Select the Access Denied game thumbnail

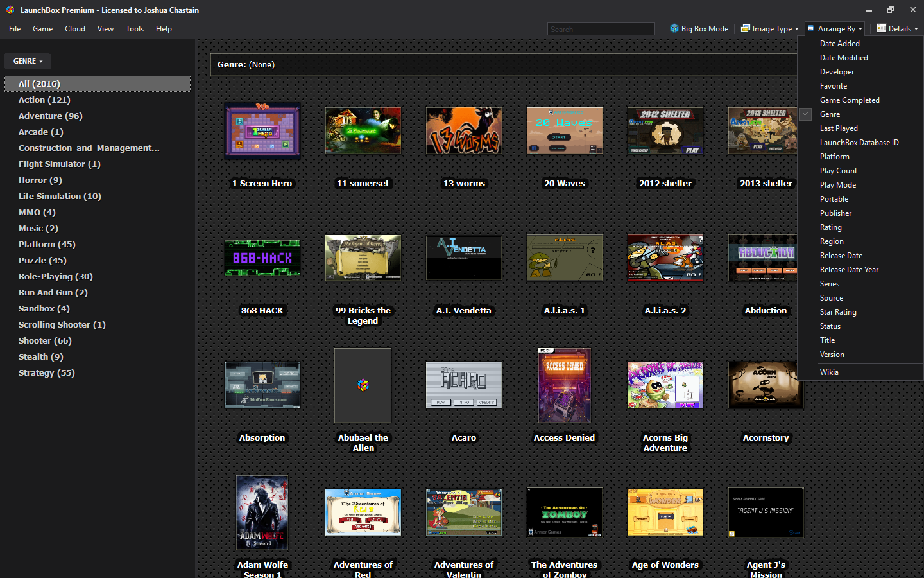click(x=565, y=385)
